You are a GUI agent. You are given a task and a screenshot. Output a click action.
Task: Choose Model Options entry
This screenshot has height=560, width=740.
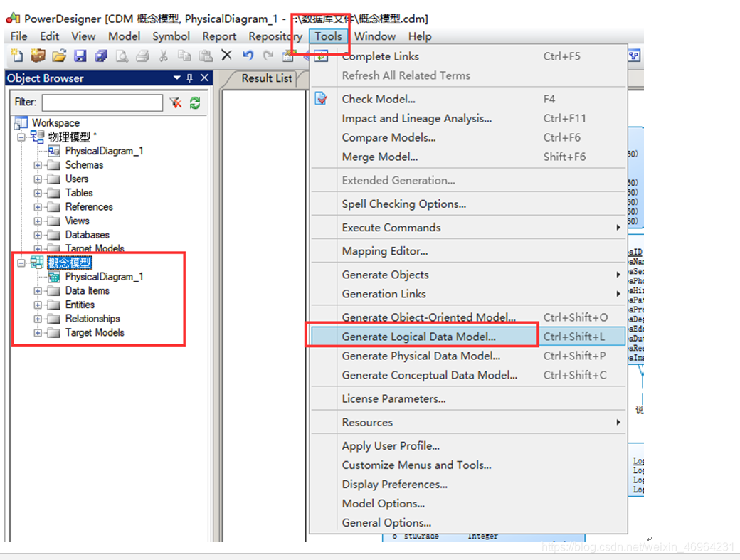[468, 504]
